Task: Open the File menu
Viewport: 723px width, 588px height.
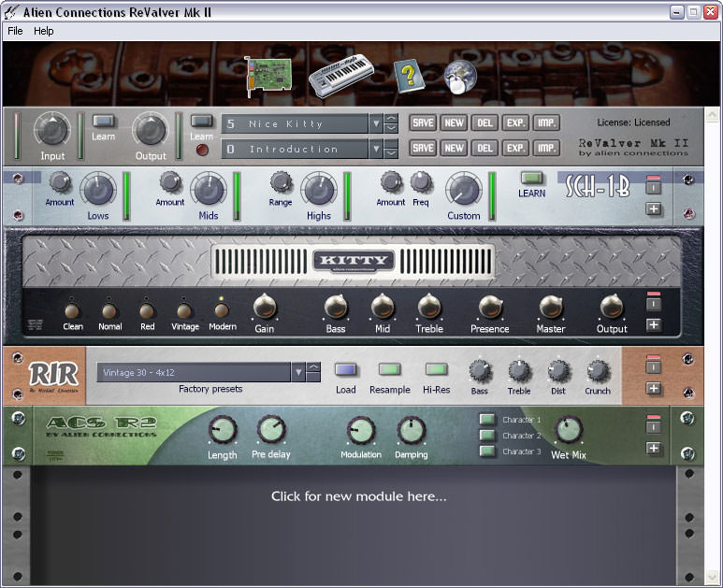Action: pos(15,31)
